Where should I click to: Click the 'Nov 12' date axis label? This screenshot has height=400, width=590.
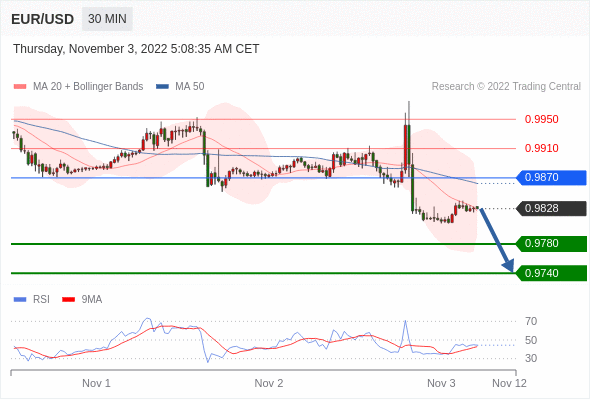[509, 383]
